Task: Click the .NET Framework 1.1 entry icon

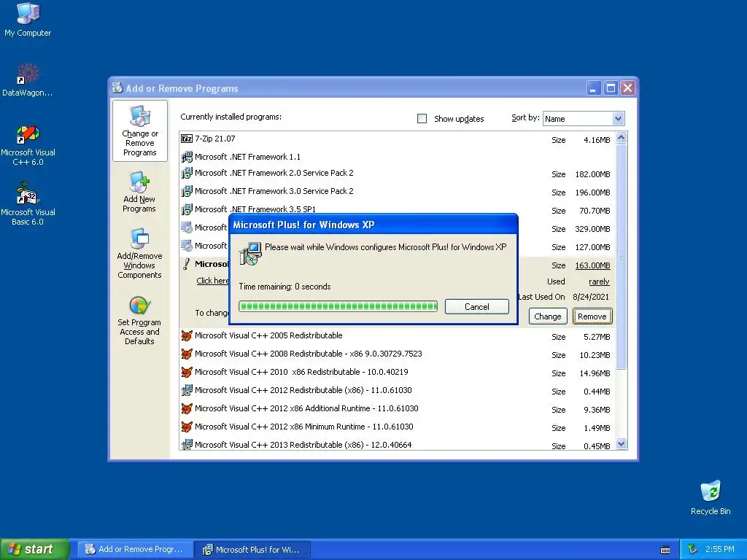Action: click(187, 157)
